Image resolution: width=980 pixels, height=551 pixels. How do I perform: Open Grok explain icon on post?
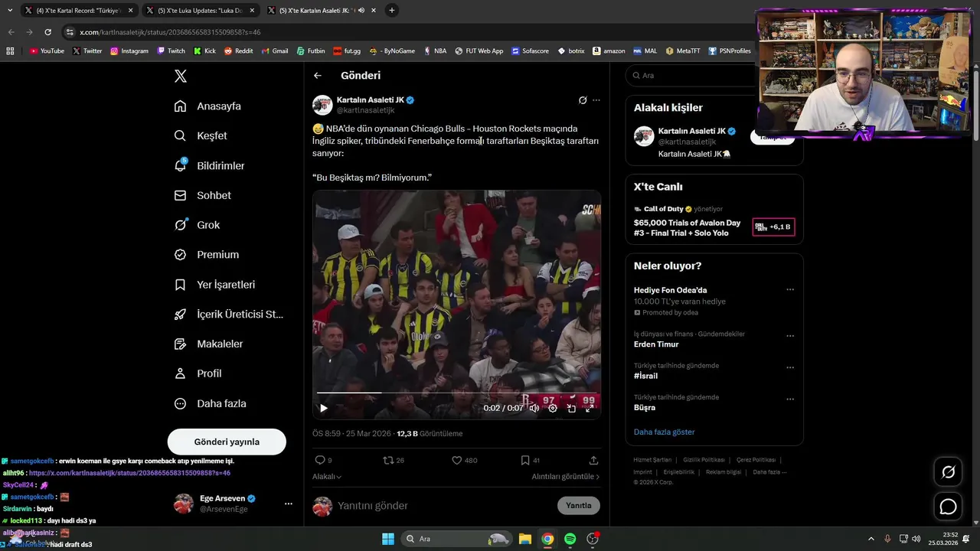tap(583, 100)
